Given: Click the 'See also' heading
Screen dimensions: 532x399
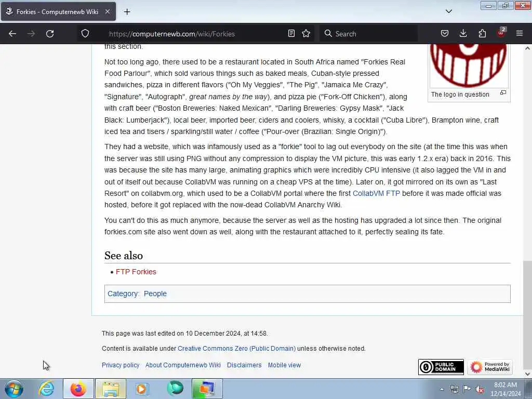Looking at the screenshot, I should 124,256.
